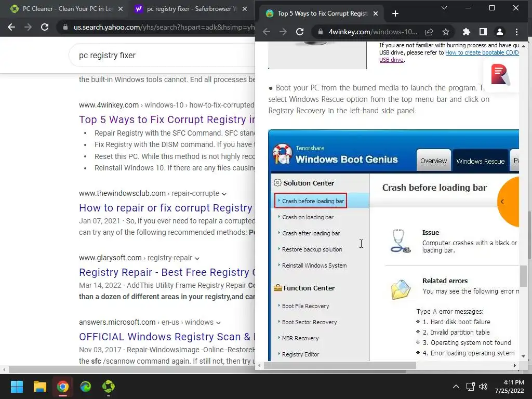
Task: Select Restore backup solution item
Action: 312,249
